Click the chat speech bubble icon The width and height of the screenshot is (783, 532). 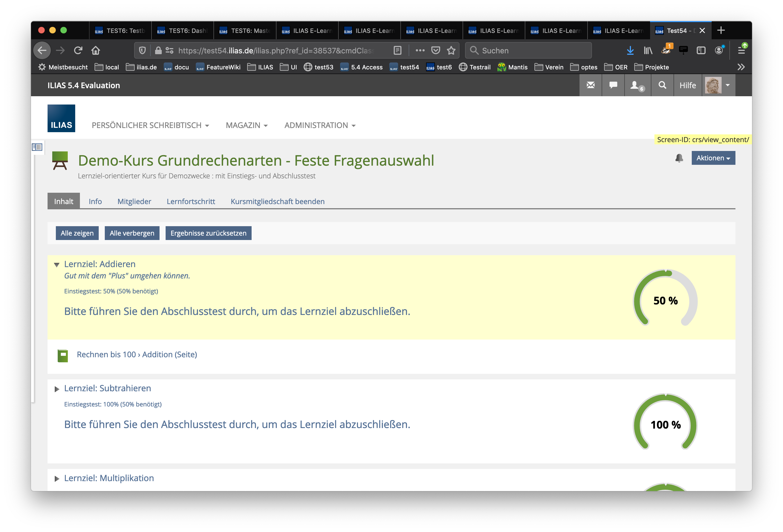613,85
